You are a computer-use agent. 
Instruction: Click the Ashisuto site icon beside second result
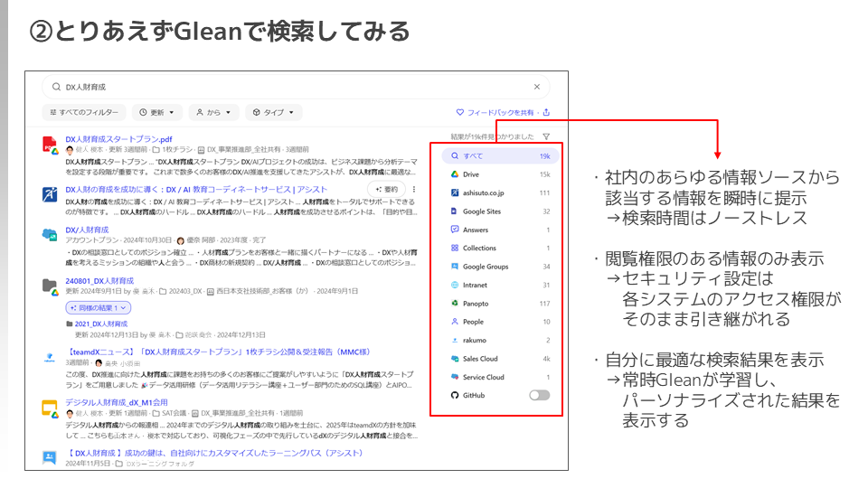tap(50, 195)
